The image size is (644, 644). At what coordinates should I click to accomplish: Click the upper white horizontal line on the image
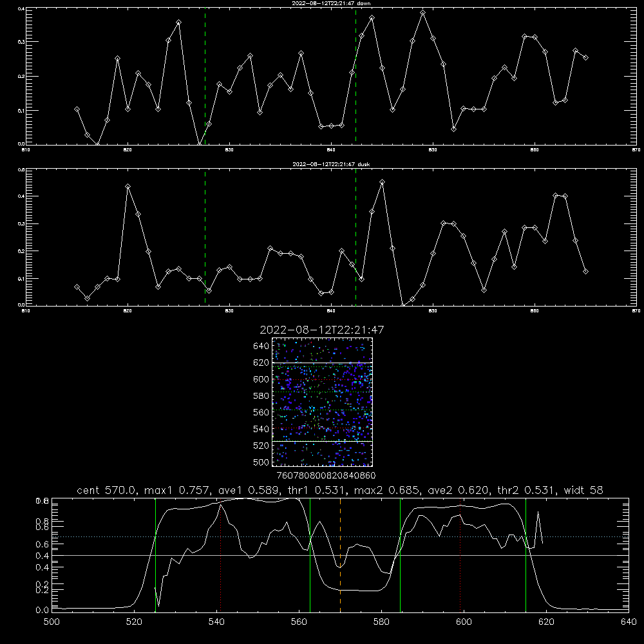pos(323,363)
